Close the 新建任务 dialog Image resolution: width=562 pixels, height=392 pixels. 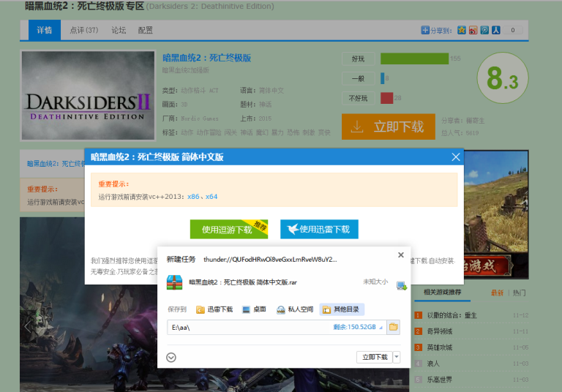(x=401, y=255)
